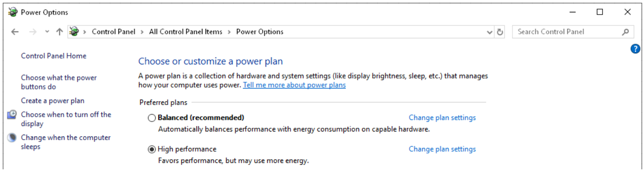Screen dimensions: 644x178
Task: Go to the Control Panel breadcrumb
Action: [x=113, y=32]
